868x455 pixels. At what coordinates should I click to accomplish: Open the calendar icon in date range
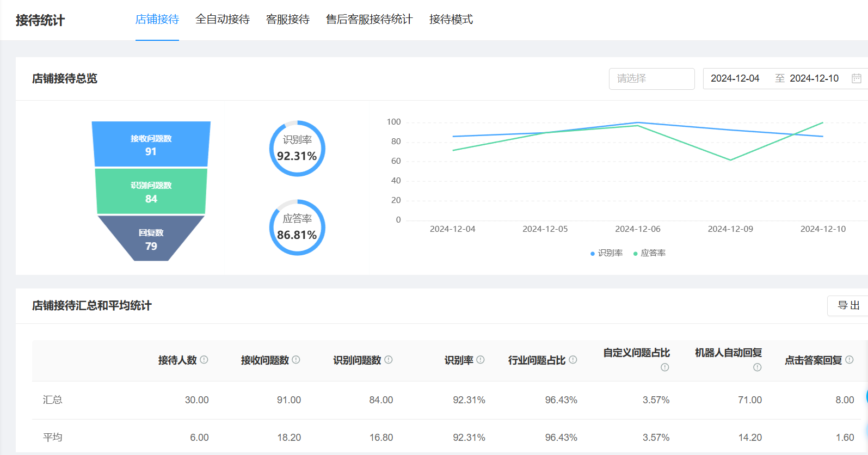(x=856, y=78)
